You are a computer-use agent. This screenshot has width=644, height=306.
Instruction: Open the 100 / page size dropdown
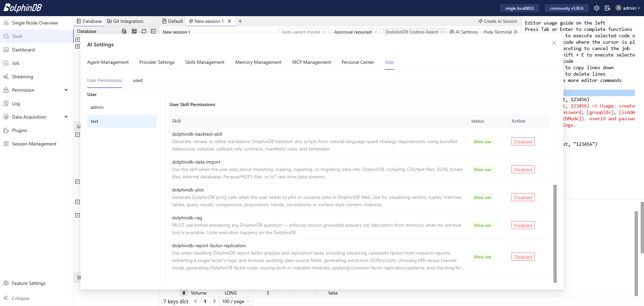click(x=236, y=301)
